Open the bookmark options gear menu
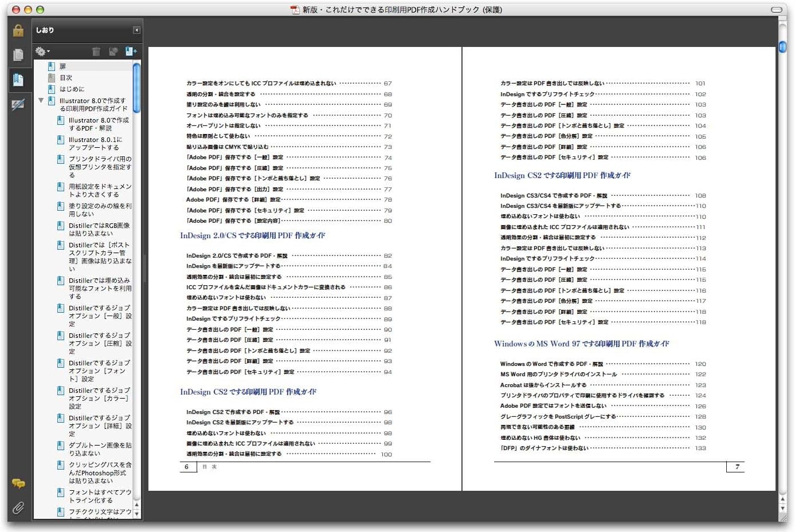Viewport: 795px width, 532px height. pos(40,51)
